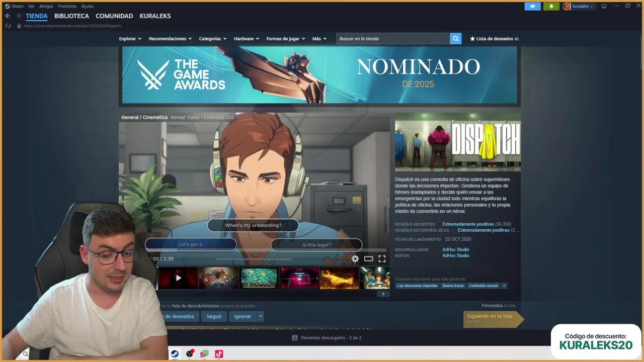Viewport: 644px width, 362px height.
Task: Select the Contenido sexual tag
Action: click(484, 286)
